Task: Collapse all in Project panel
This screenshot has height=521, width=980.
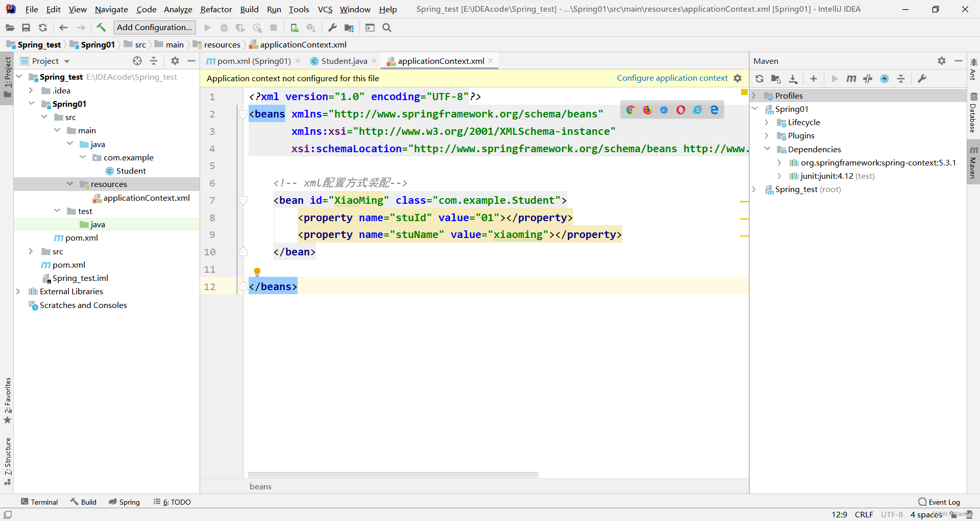Action: click(x=154, y=61)
